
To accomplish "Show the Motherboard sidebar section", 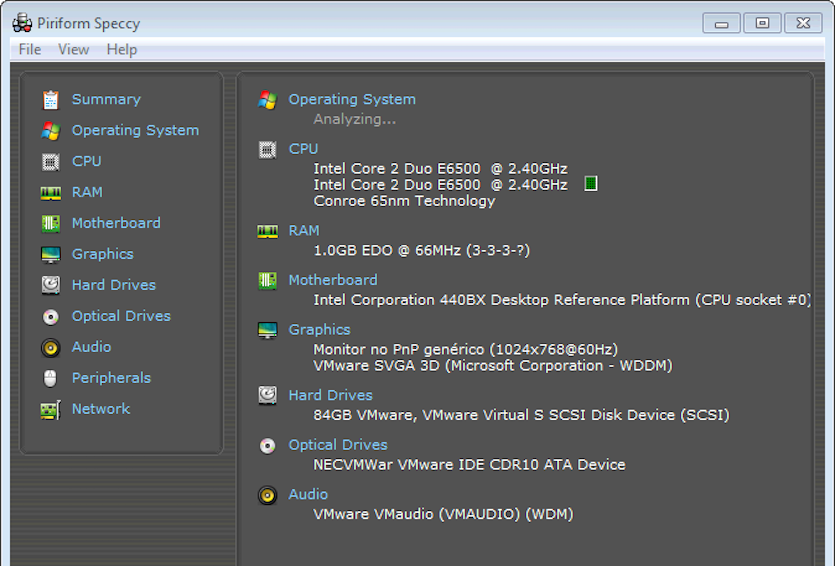I will [116, 223].
